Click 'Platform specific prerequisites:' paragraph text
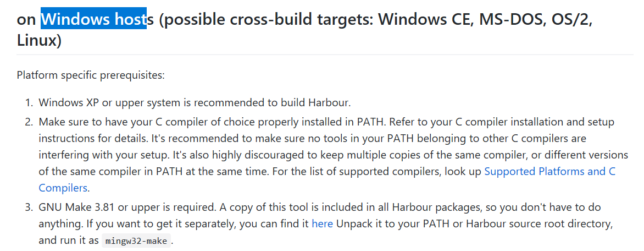The image size is (644, 251). 91,75
